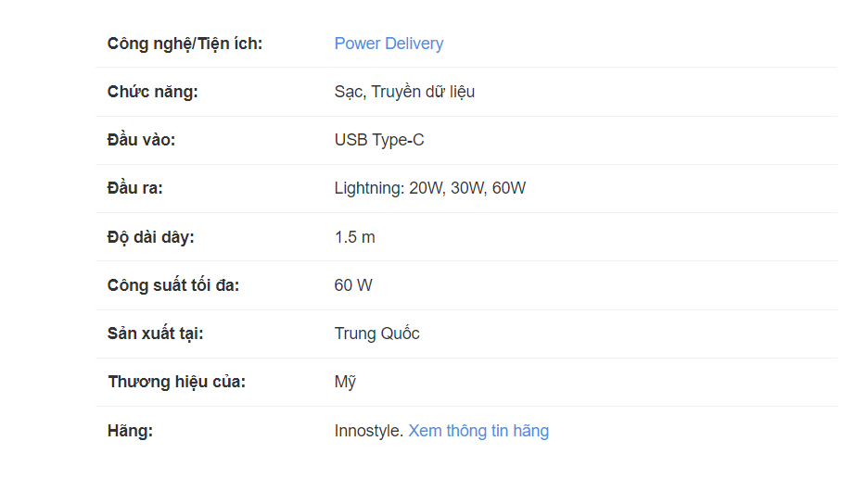Click the 'Trung Quốc' origin value

pyautogui.click(x=376, y=334)
